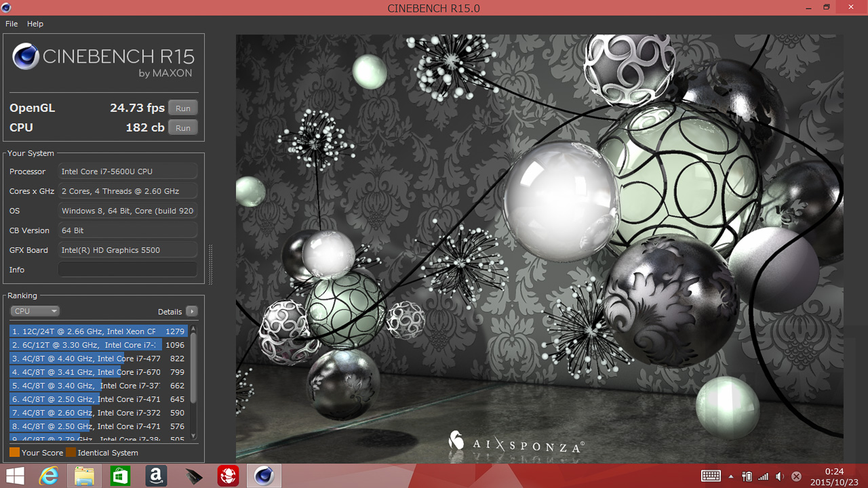The image size is (868, 488).
Task: Open the red globe app in taskbar
Action: pyautogui.click(x=228, y=476)
